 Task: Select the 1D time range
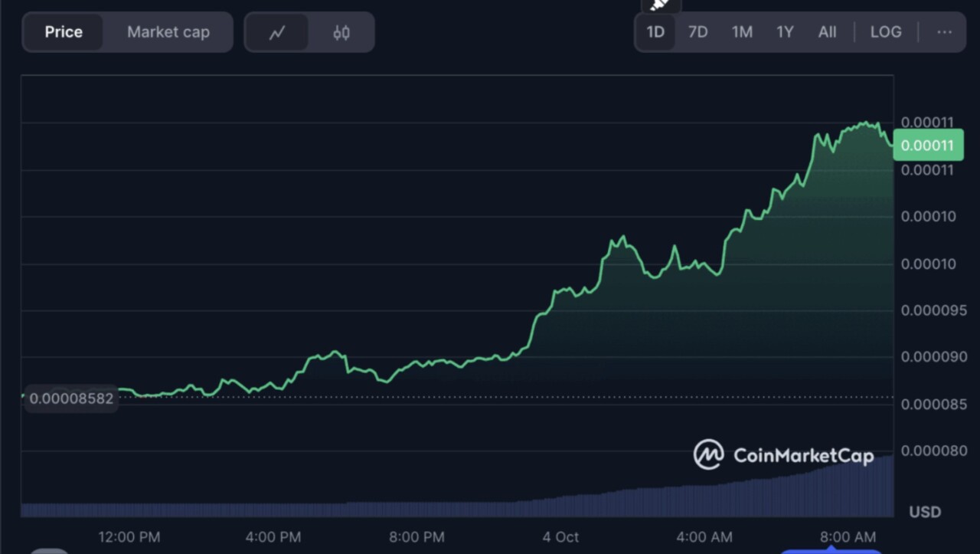point(655,32)
